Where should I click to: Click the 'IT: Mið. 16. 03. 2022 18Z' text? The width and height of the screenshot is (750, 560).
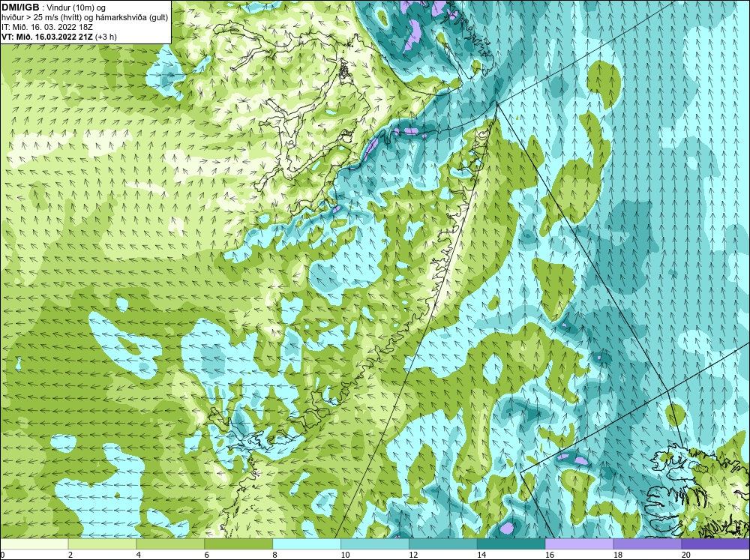click(46, 27)
